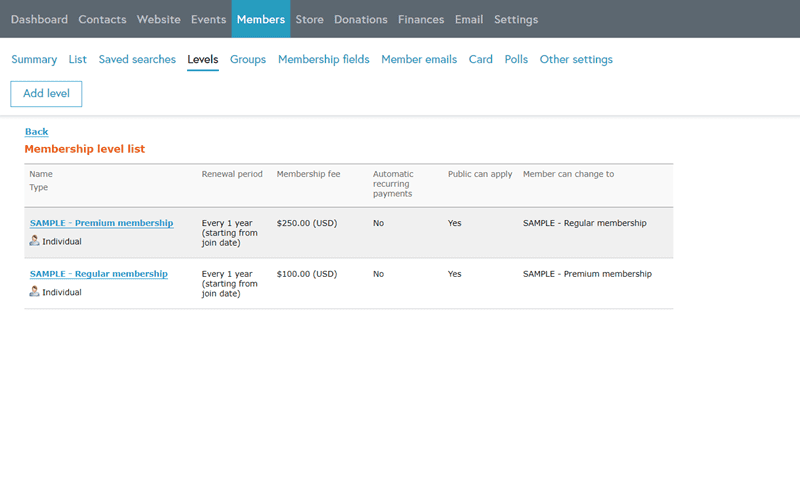Click the Member can change to header
Image resolution: width=800 pixels, height=489 pixels.
click(x=568, y=174)
